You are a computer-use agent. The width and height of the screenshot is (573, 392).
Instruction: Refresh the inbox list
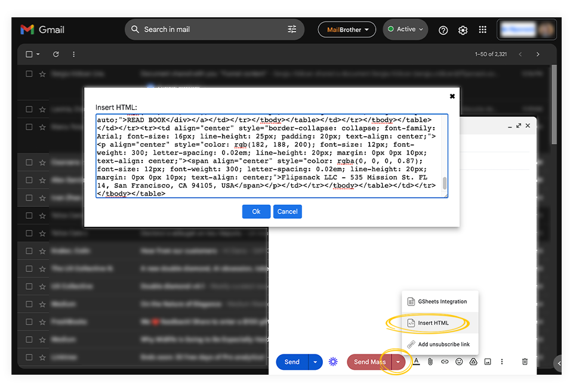[x=56, y=54]
